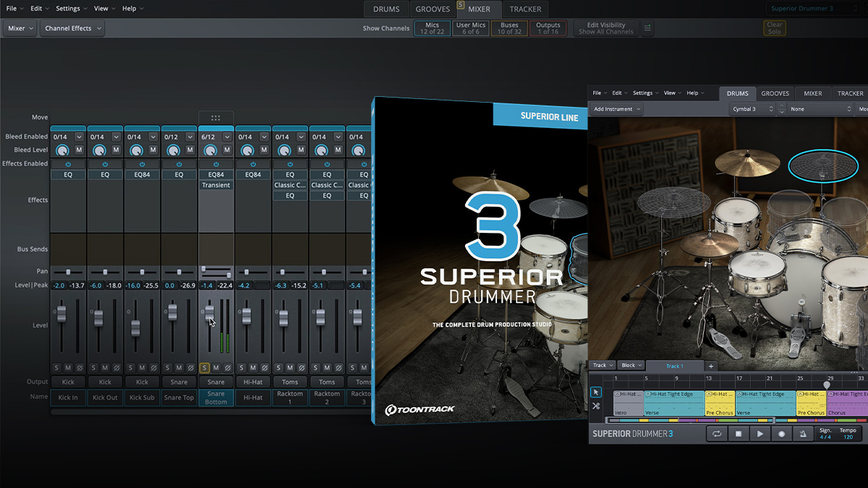The image size is (868, 488).
Task: Solo the Kick In channel
Action: (56, 368)
